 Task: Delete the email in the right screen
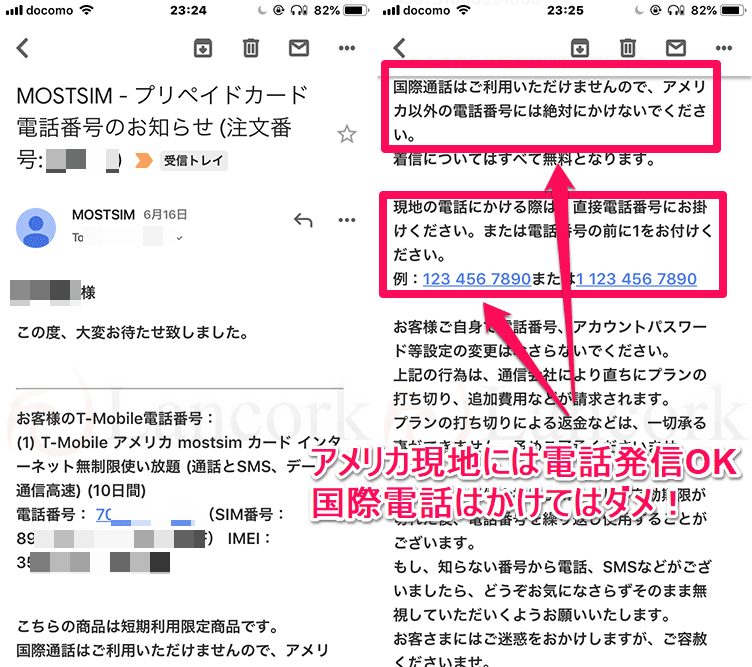click(x=627, y=48)
